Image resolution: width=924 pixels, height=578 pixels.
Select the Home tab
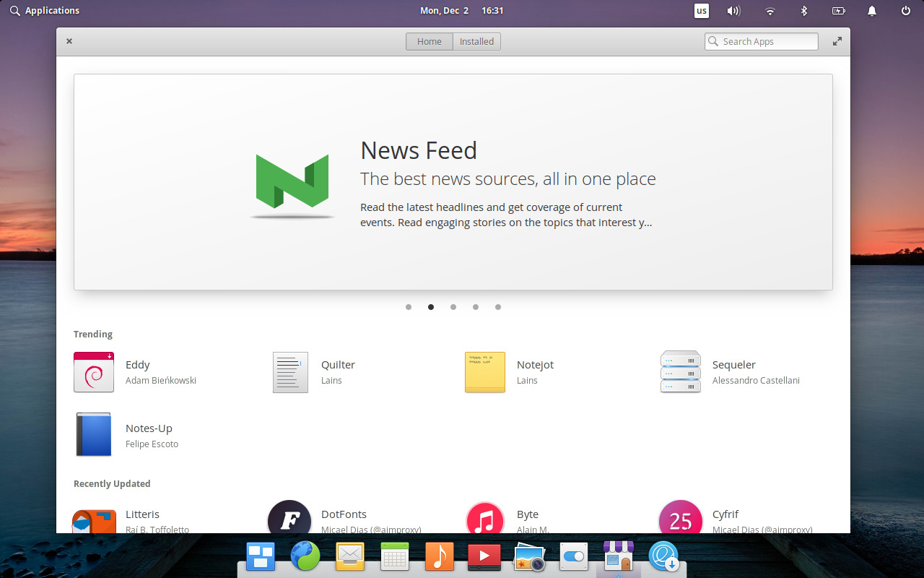coord(429,41)
